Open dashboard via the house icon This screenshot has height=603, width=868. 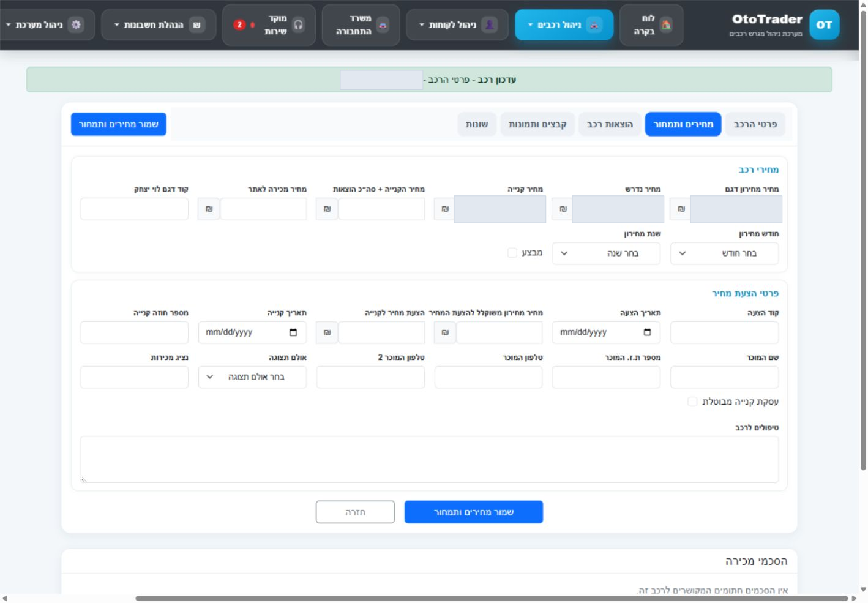[x=666, y=25]
